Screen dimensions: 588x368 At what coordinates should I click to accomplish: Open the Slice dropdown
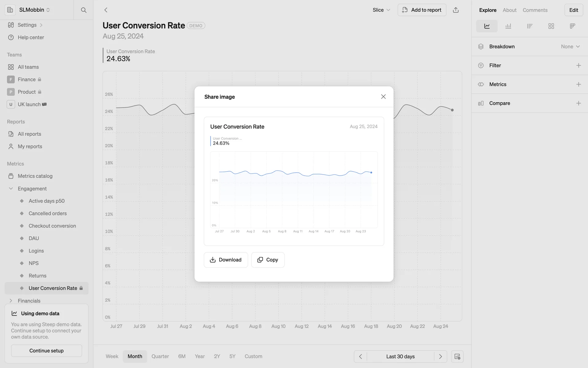point(381,10)
